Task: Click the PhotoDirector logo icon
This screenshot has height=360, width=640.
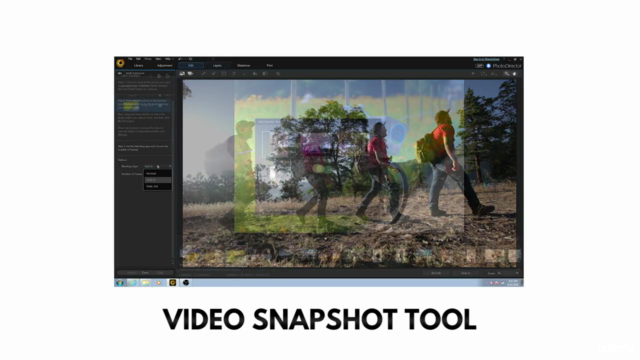Action: pyautogui.click(x=120, y=63)
